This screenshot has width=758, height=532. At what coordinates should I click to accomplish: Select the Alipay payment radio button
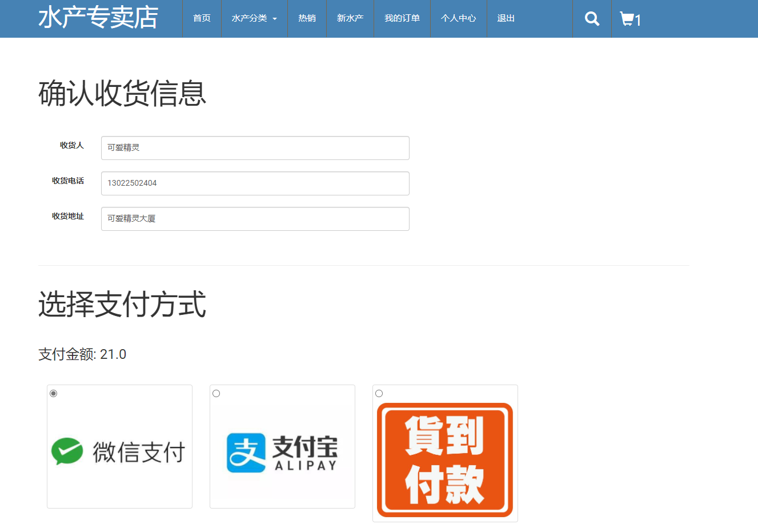point(216,393)
